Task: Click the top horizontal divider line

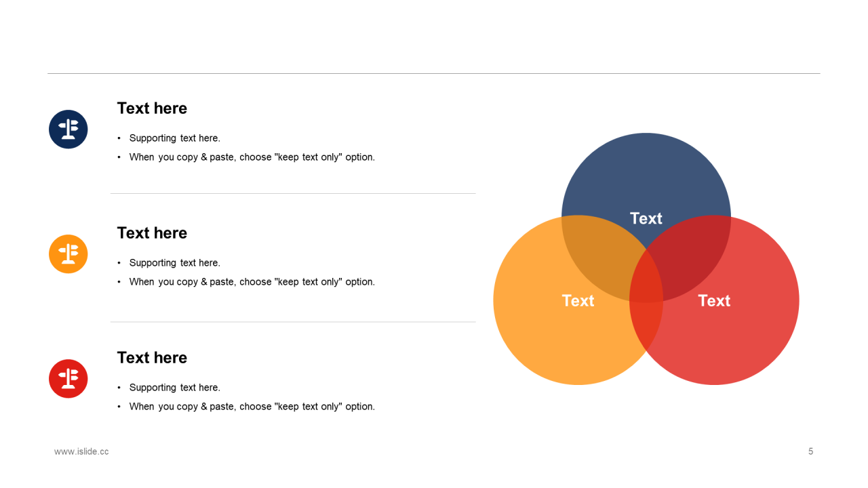Action: click(434, 73)
